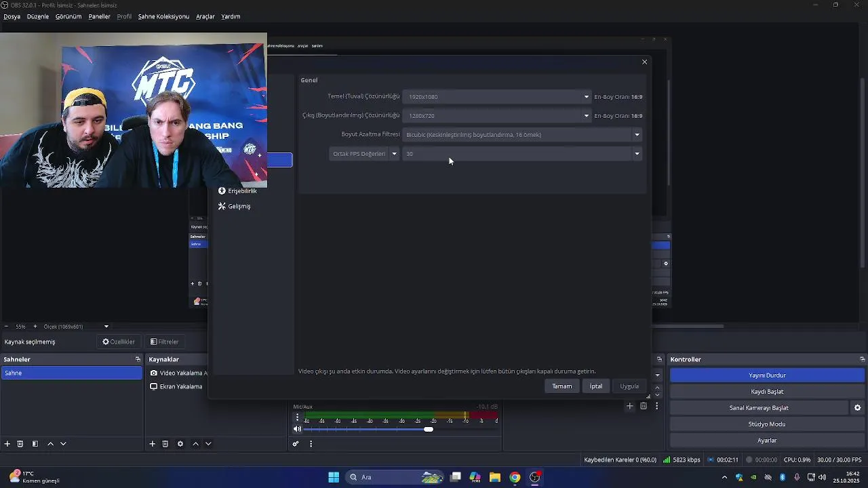Mute Mic/Aux with speaker icon
Screen dimensions: 868x488
pyautogui.click(x=297, y=429)
